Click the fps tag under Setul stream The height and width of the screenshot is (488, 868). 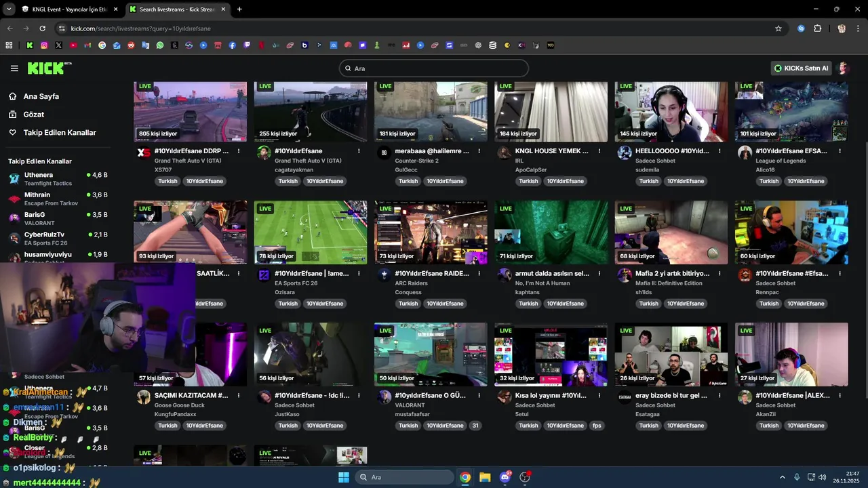(x=597, y=426)
